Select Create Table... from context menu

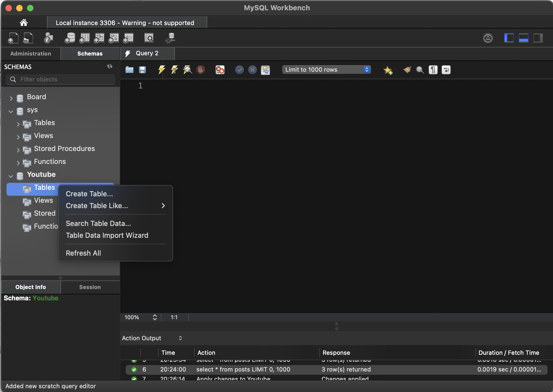coord(89,194)
